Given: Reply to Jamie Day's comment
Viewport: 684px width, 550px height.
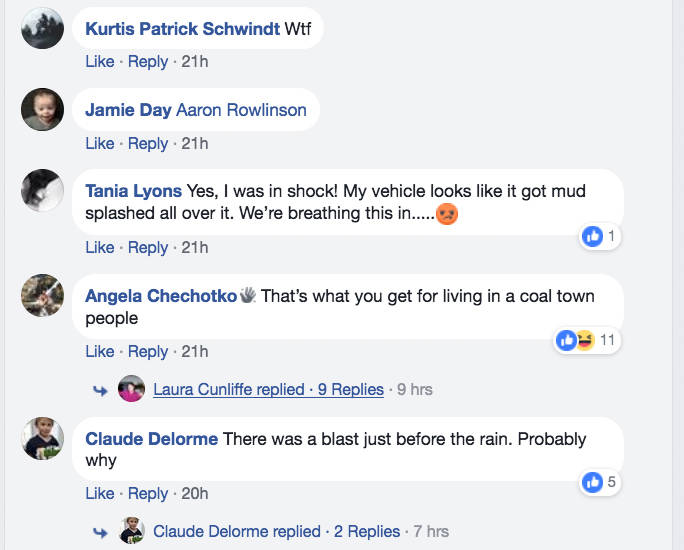Looking at the screenshot, I should click(147, 143).
